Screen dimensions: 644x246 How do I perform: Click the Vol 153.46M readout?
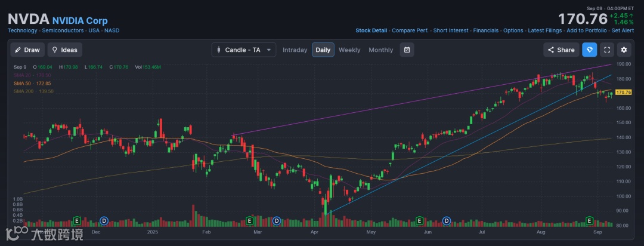click(x=148, y=67)
